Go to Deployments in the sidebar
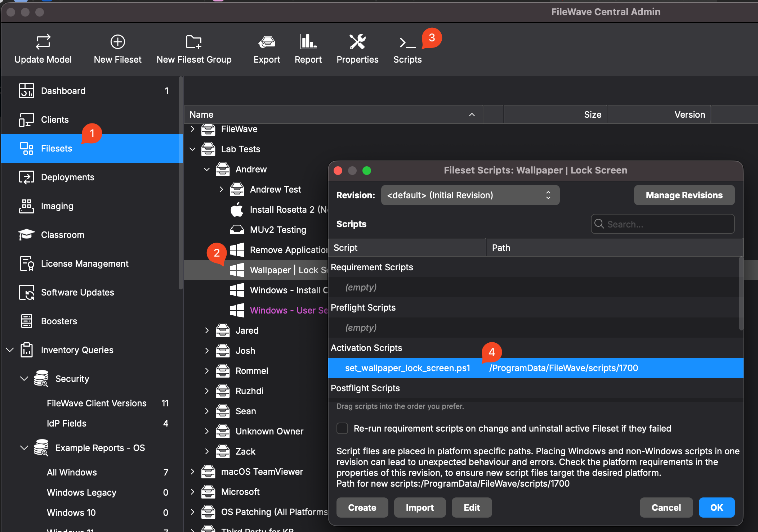Viewport: 758px width, 532px height. click(x=67, y=177)
